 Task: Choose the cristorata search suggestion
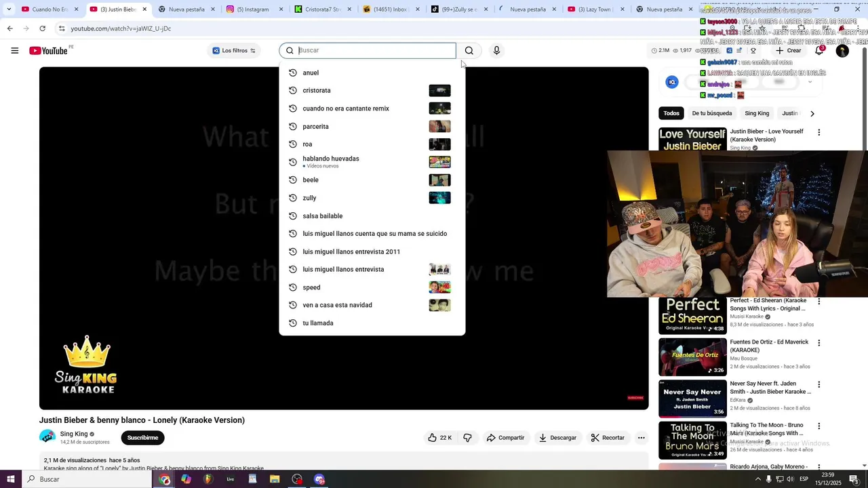372,90
